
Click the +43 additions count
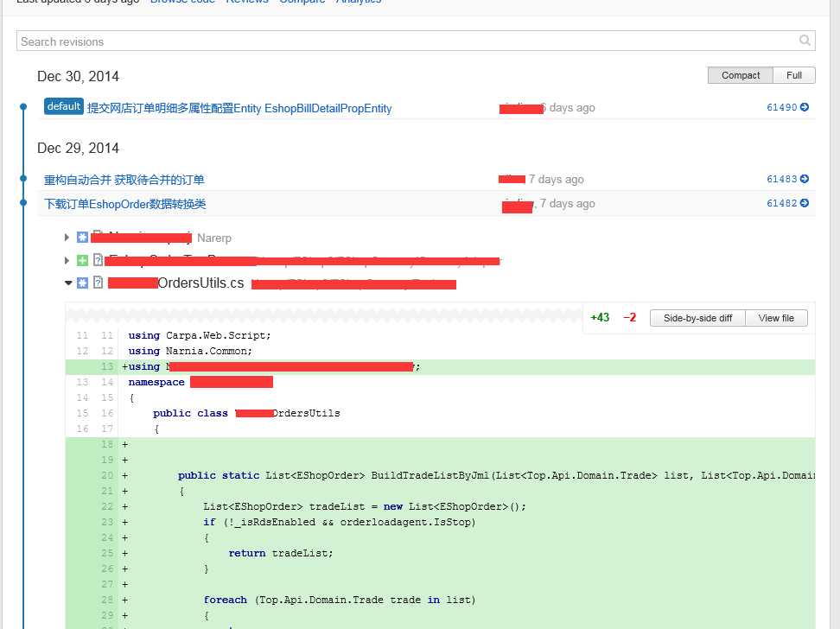(x=600, y=317)
